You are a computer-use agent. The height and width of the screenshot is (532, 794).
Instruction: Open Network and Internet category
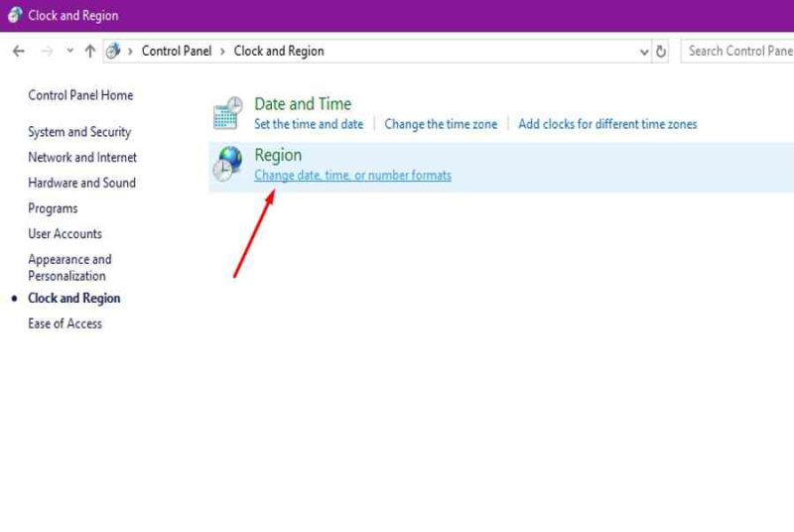[x=82, y=158]
